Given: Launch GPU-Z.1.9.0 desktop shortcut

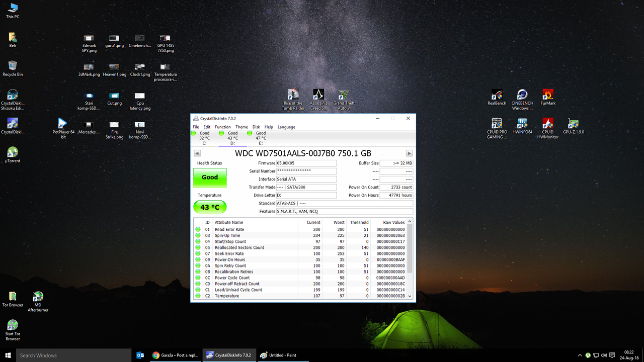Looking at the screenshot, I should click(573, 126).
